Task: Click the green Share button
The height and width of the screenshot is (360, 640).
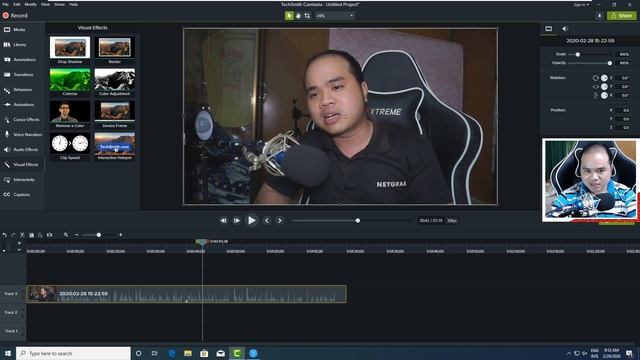Action: (x=622, y=16)
